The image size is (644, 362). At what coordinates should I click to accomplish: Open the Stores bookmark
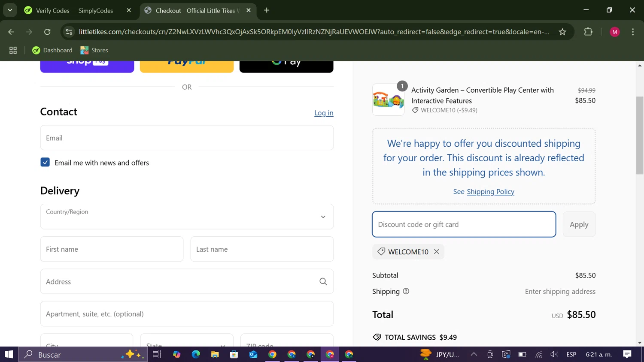coord(94,50)
